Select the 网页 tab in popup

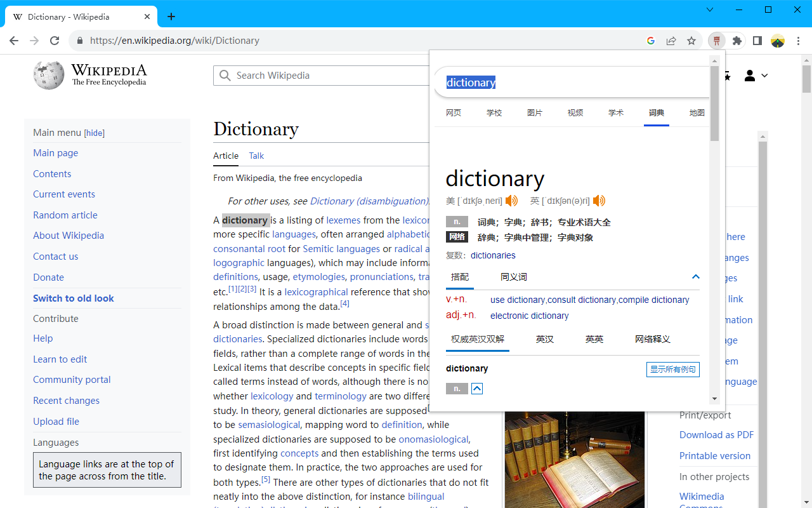pos(454,112)
